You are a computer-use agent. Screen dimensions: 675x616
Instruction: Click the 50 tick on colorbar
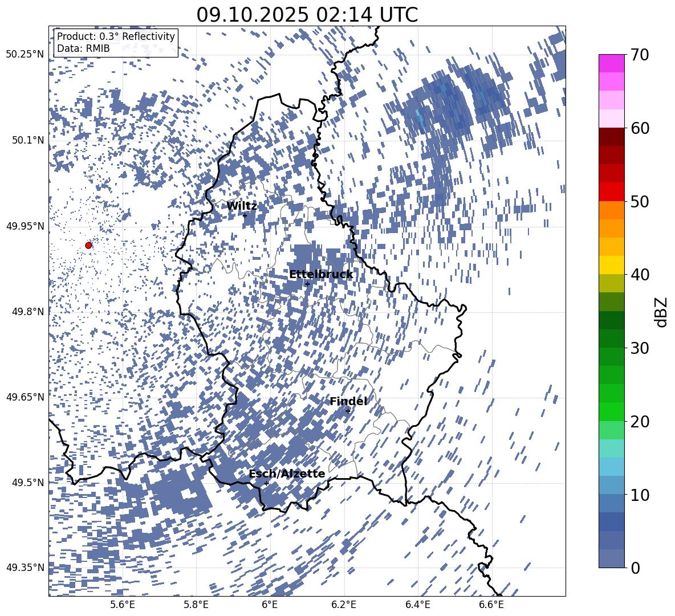coord(640,201)
